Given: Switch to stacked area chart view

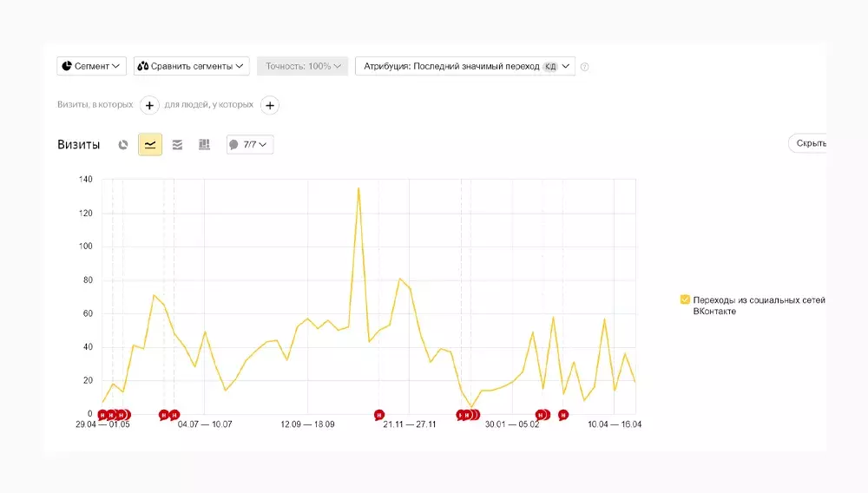Looking at the screenshot, I should (177, 145).
